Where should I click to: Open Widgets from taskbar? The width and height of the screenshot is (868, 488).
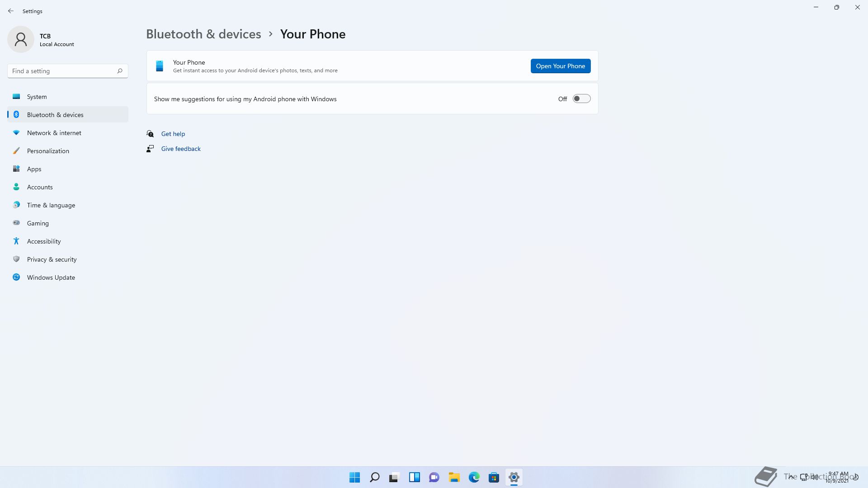(x=415, y=477)
